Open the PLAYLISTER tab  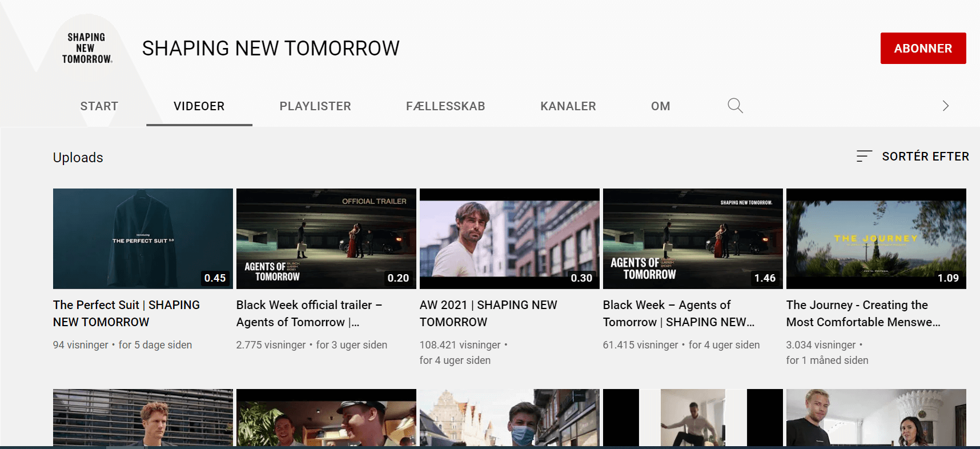315,106
